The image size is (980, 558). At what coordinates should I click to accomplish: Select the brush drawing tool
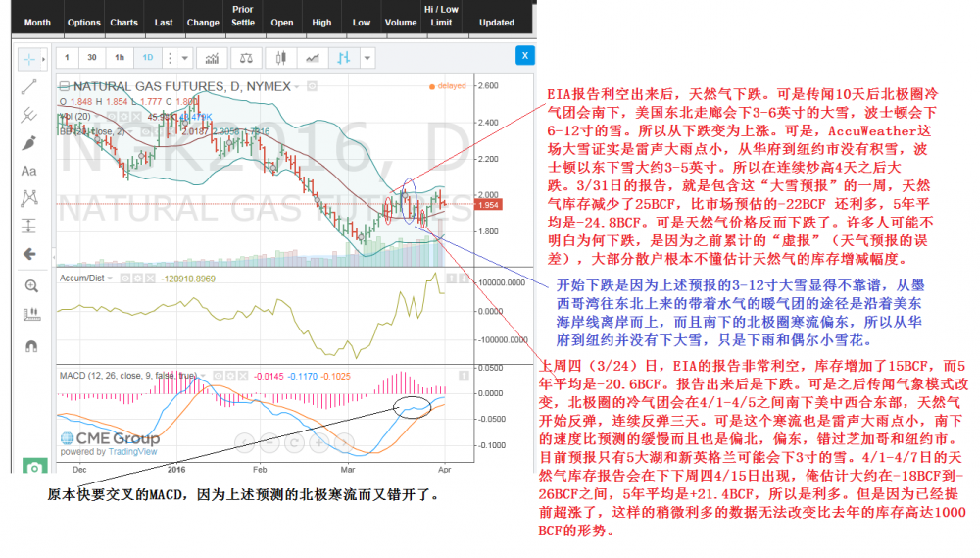(x=30, y=143)
